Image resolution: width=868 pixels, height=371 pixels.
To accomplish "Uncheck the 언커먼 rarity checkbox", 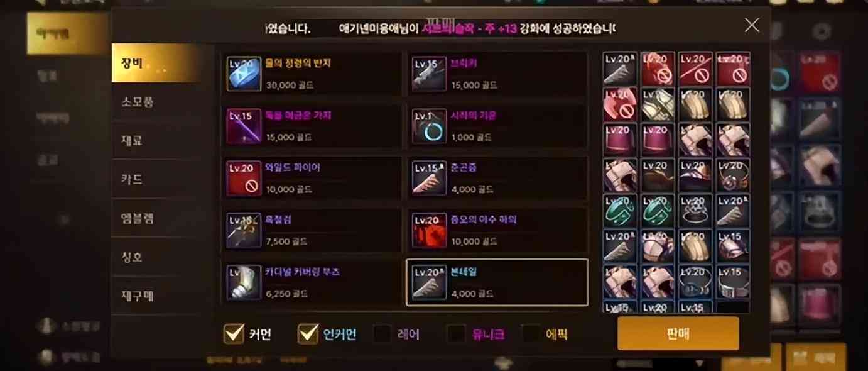I will coord(308,333).
